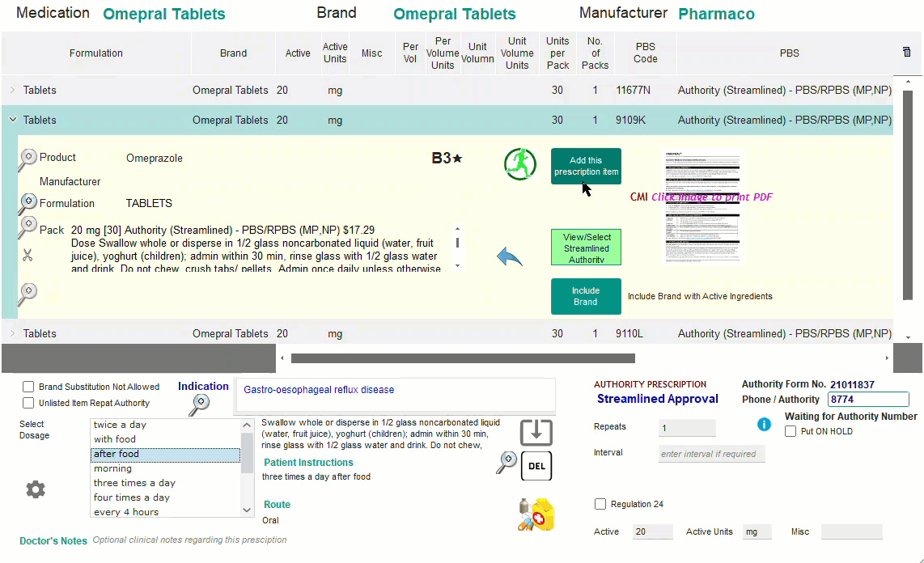Image resolution: width=924 pixels, height=563 pixels.
Task: Click the B3 star pregnancy category
Action: pos(447,158)
